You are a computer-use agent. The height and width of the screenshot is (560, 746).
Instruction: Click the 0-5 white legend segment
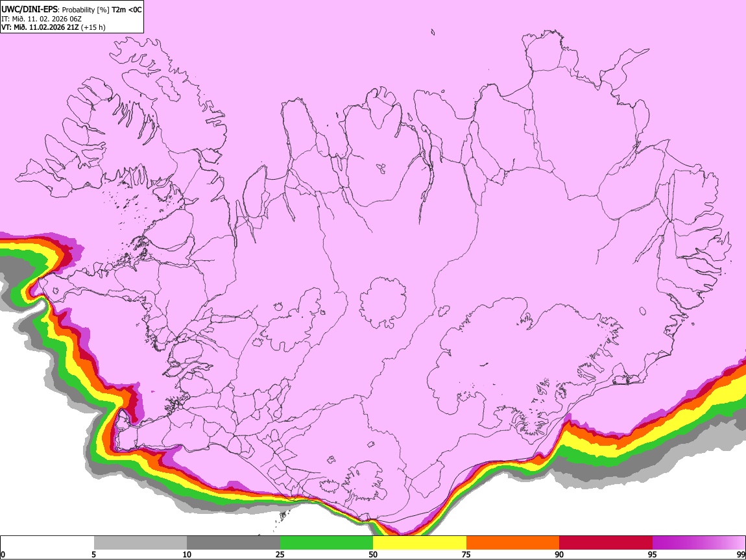tap(47, 543)
